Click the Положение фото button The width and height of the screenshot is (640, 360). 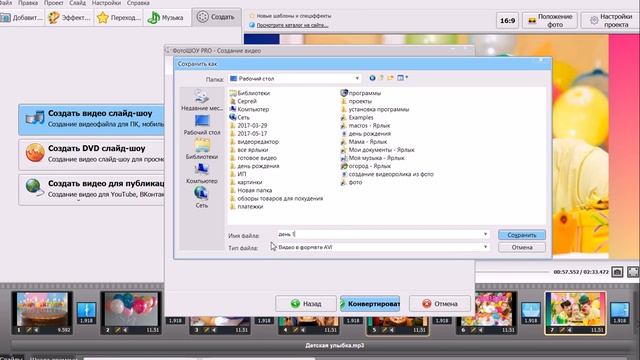coord(549,20)
